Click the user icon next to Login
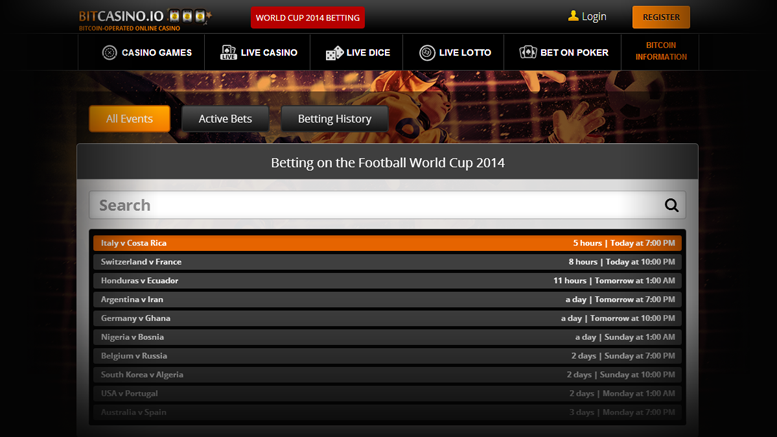This screenshot has height=437, width=777. (x=573, y=16)
